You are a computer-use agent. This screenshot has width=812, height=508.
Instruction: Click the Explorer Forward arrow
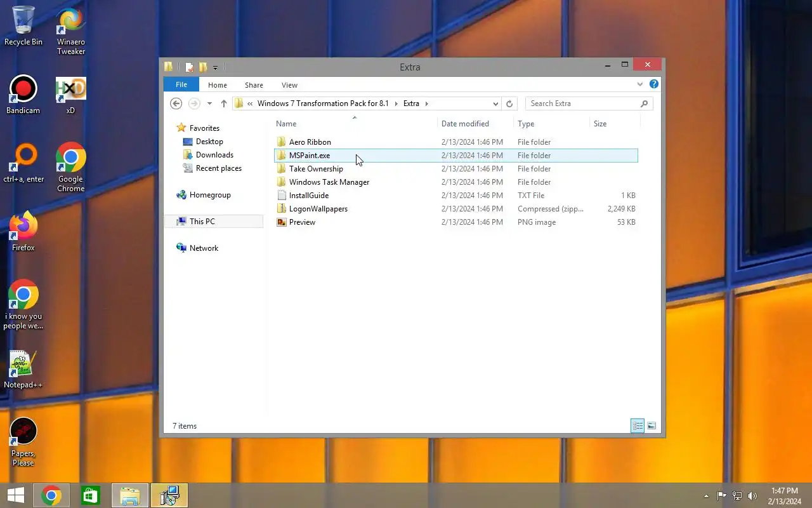[x=194, y=104]
